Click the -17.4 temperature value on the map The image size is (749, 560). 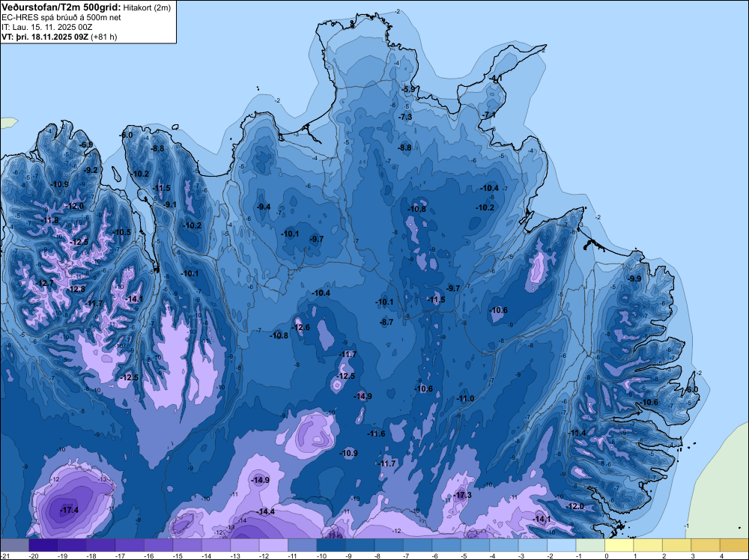(69, 511)
